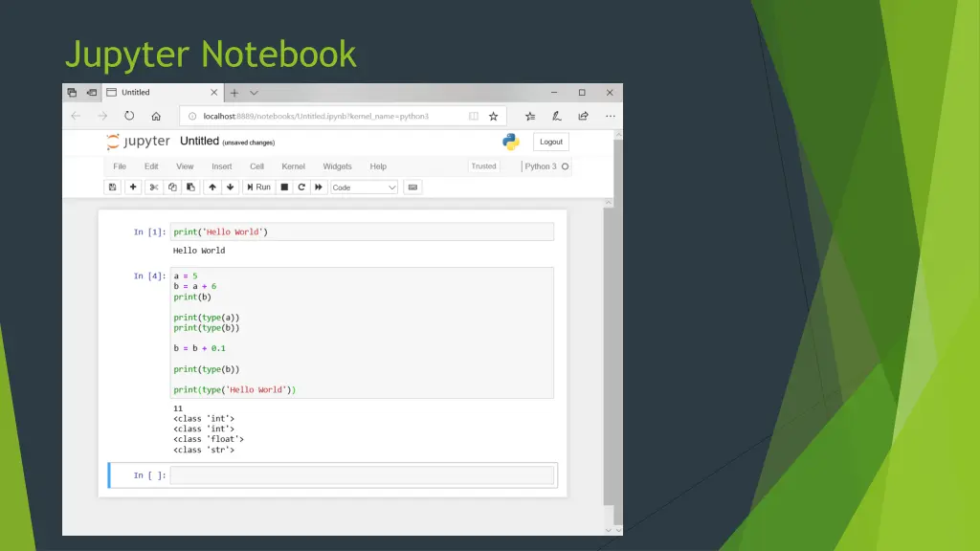Select the In [4] code cell
980x551 pixels.
click(362, 333)
